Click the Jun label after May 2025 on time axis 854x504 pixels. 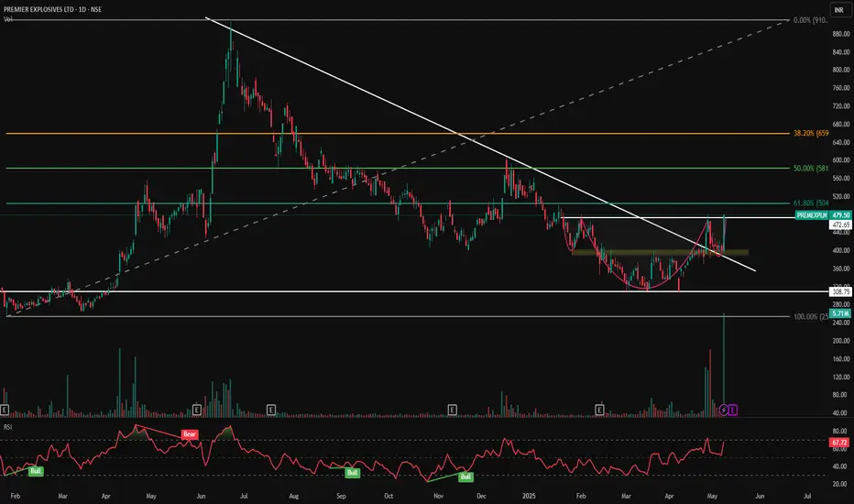pos(760,496)
